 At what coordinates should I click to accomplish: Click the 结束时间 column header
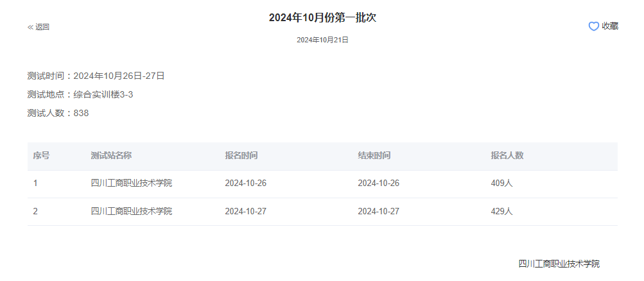374,156
